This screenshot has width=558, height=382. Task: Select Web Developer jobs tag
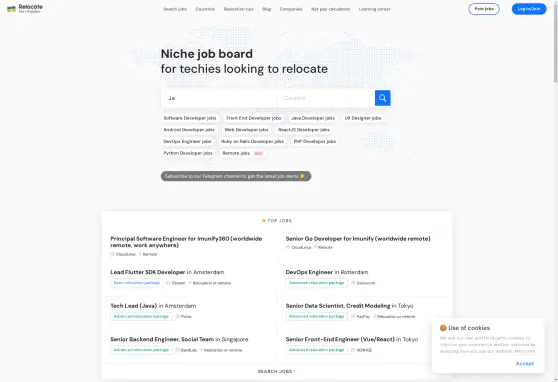tap(246, 130)
